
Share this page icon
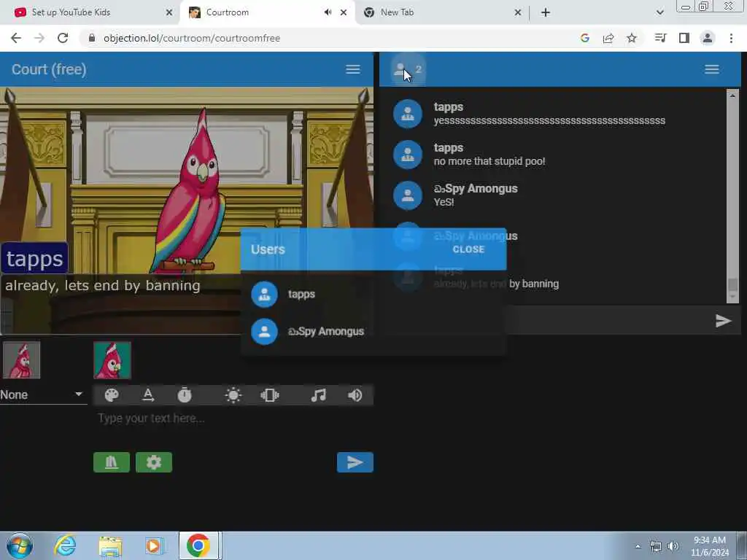608,38
